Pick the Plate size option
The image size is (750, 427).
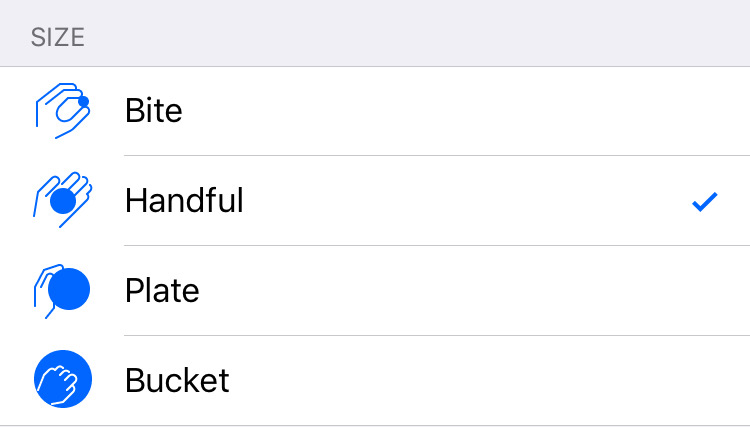click(x=375, y=290)
